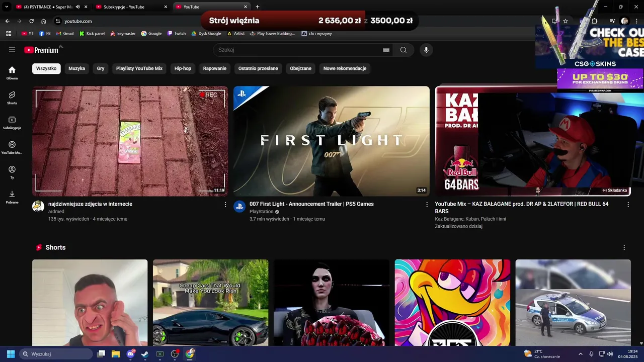The height and width of the screenshot is (362, 644).
Task: Open Cheap Cars That Look Rich Short
Action: click(x=211, y=303)
